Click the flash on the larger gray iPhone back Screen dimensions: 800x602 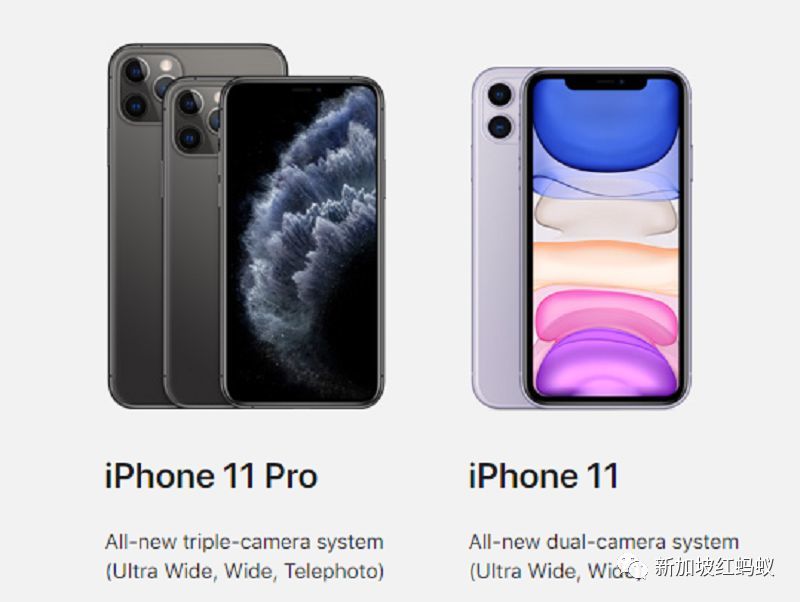pyautogui.click(x=166, y=65)
